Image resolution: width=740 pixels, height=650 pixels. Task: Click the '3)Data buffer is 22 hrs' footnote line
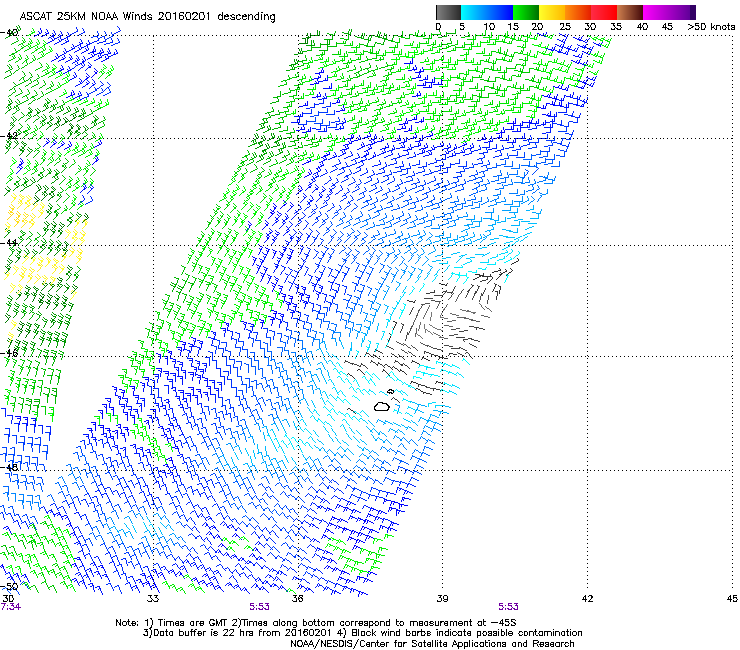[362, 633]
